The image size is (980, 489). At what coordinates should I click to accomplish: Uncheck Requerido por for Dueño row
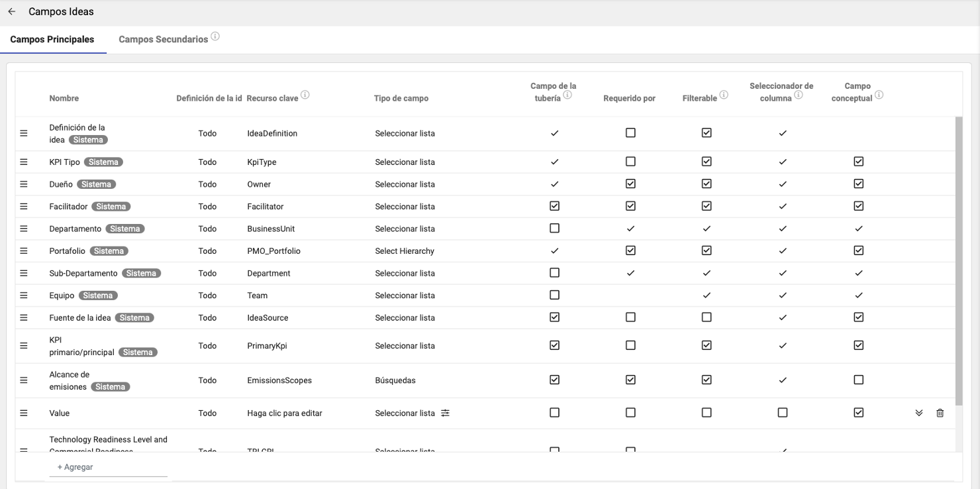tap(630, 184)
